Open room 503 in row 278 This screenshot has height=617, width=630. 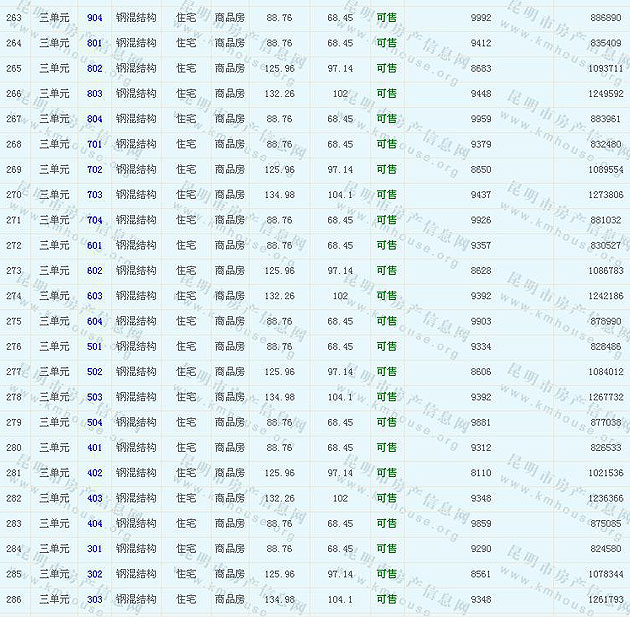(94, 397)
